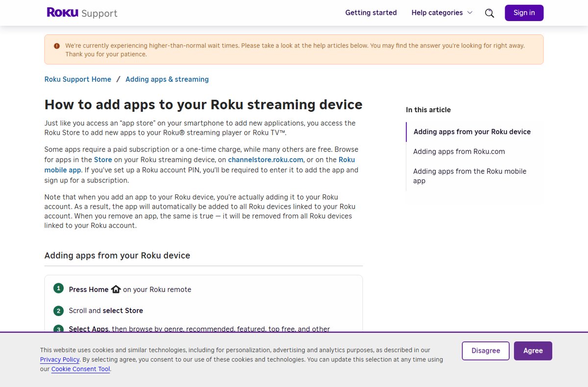
Task: Jump to Adding apps from your Roku device
Action: click(472, 132)
